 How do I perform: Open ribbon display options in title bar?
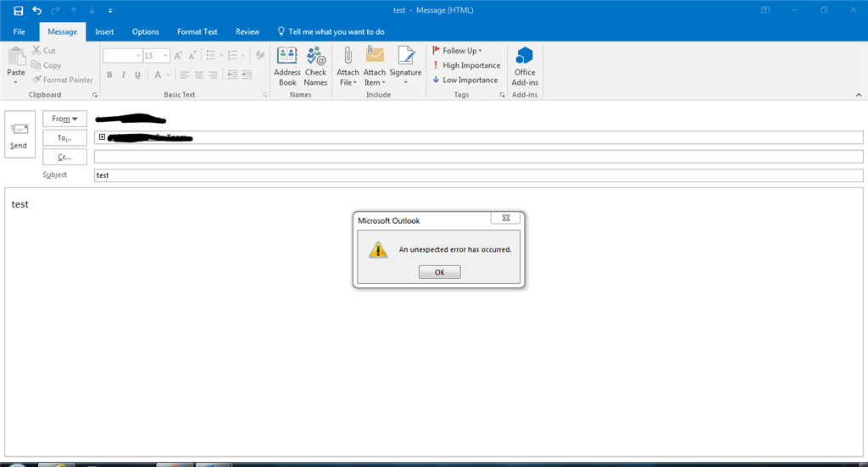tap(765, 10)
